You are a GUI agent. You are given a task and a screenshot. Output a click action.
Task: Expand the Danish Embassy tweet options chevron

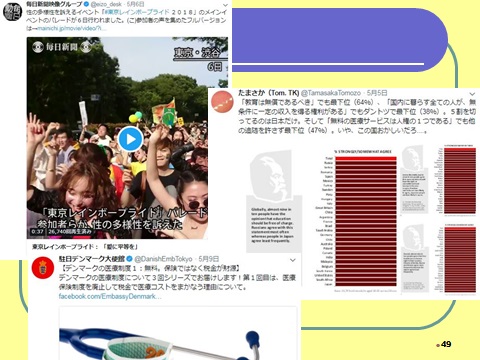(292, 260)
